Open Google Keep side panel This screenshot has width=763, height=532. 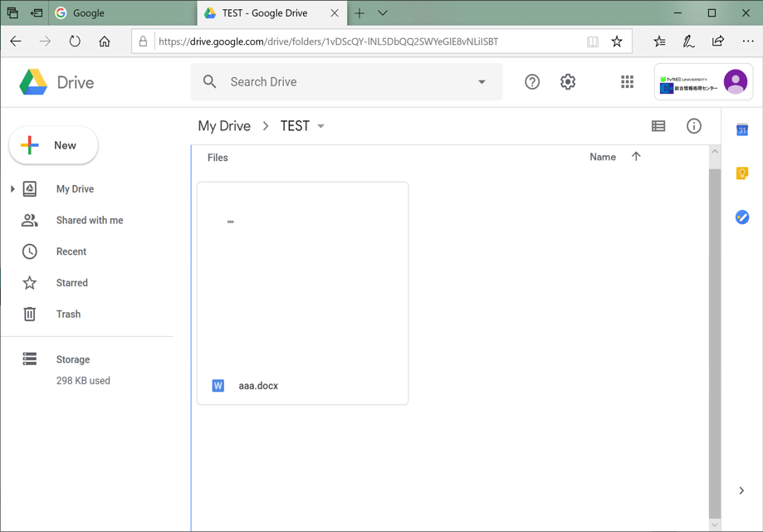[742, 173]
